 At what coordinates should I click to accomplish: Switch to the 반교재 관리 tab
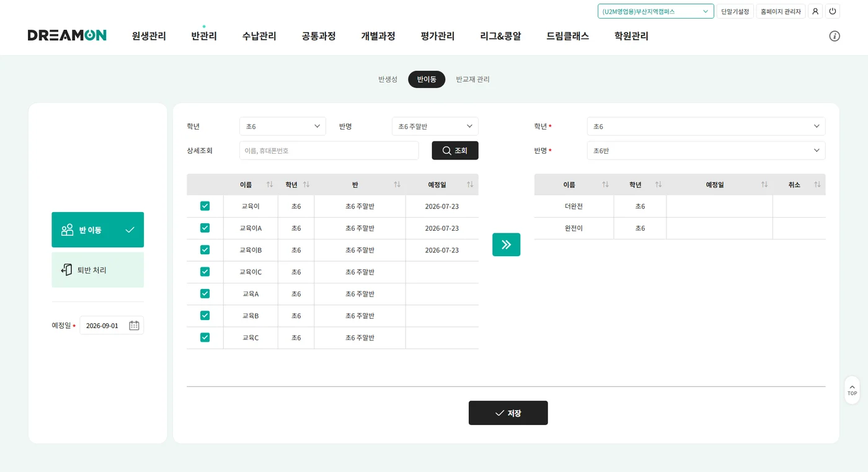(472, 79)
